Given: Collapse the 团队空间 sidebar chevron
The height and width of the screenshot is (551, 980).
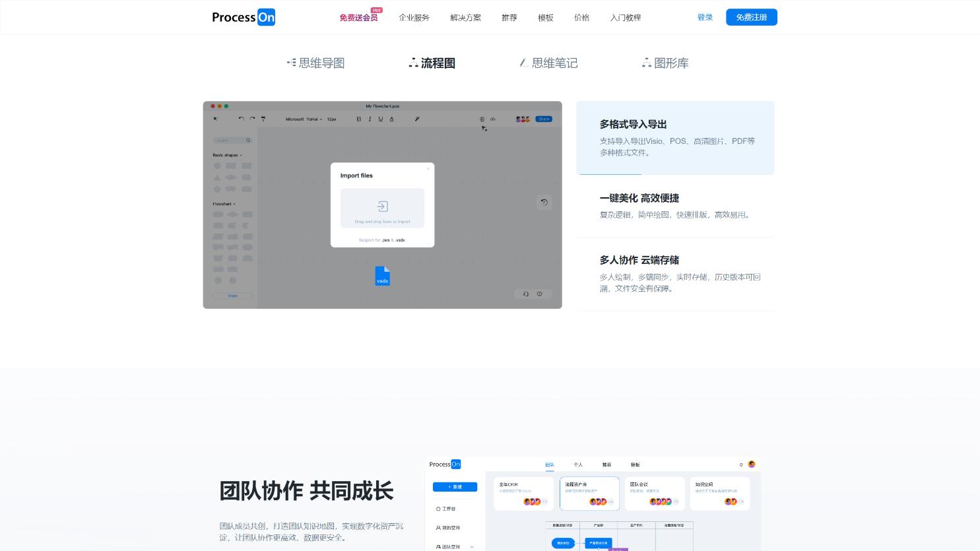Looking at the screenshot, I should [x=472, y=547].
